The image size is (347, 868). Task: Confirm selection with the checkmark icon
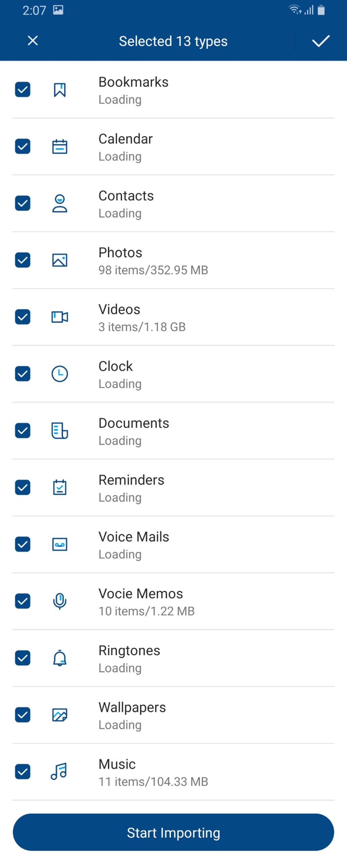(321, 41)
